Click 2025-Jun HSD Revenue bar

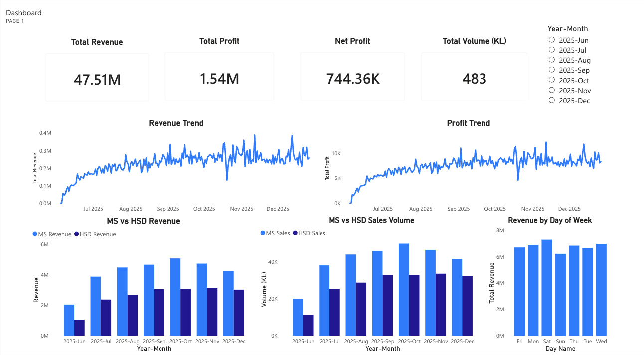click(x=79, y=328)
